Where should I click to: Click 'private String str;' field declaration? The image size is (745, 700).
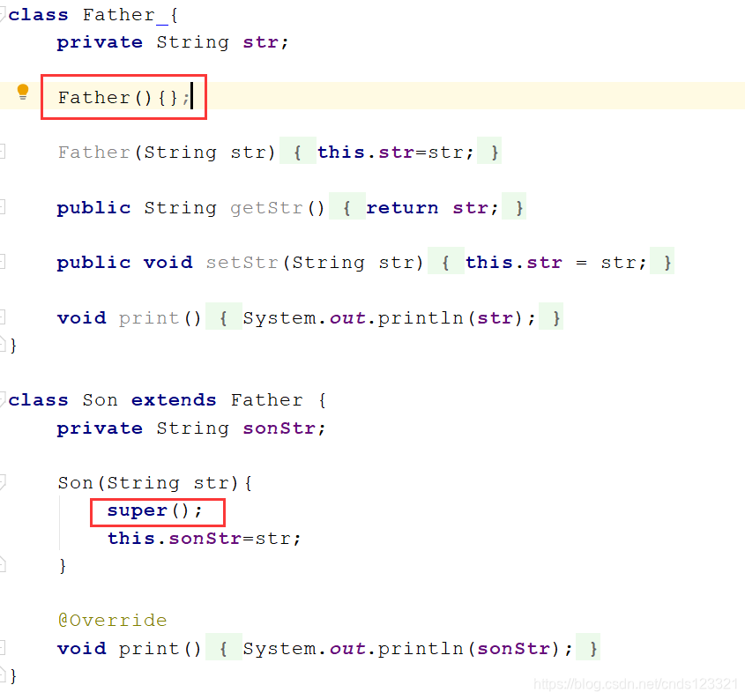tap(173, 42)
